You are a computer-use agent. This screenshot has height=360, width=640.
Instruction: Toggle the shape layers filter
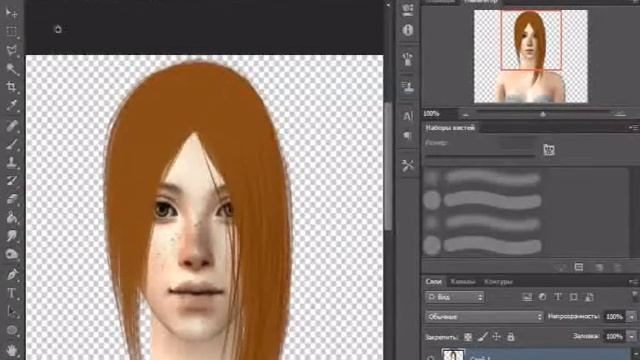pos(573,297)
